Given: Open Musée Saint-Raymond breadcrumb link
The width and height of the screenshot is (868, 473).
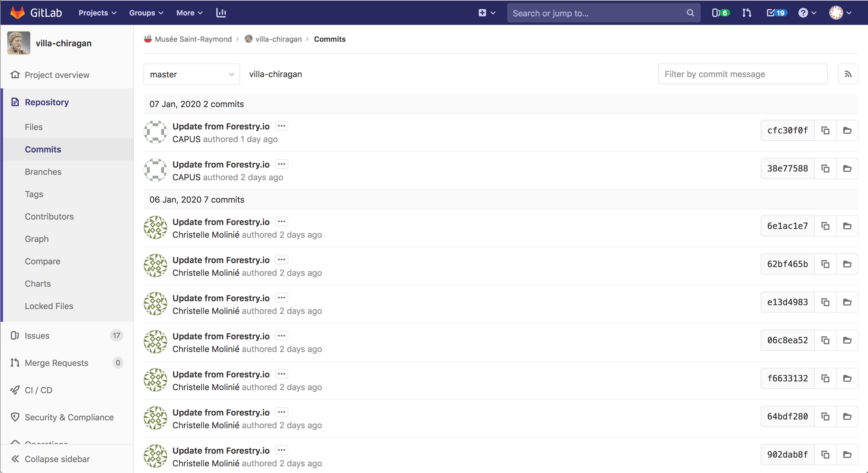Looking at the screenshot, I should [x=193, y=39].
